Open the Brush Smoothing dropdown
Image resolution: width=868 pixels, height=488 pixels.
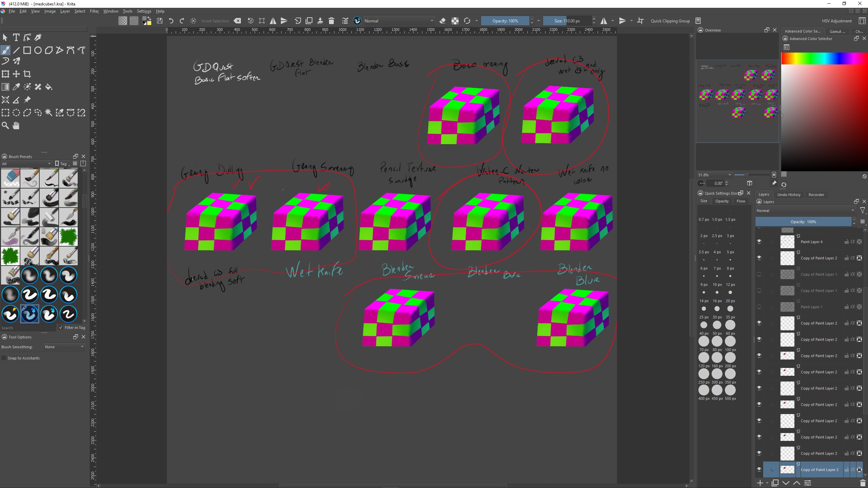point(64,347)
